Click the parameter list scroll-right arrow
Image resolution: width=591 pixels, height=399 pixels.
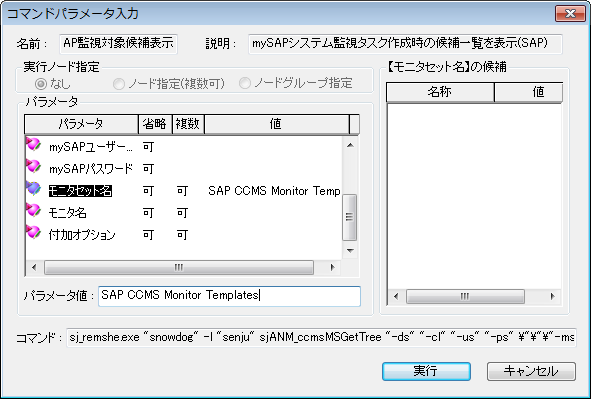point(332,268)
